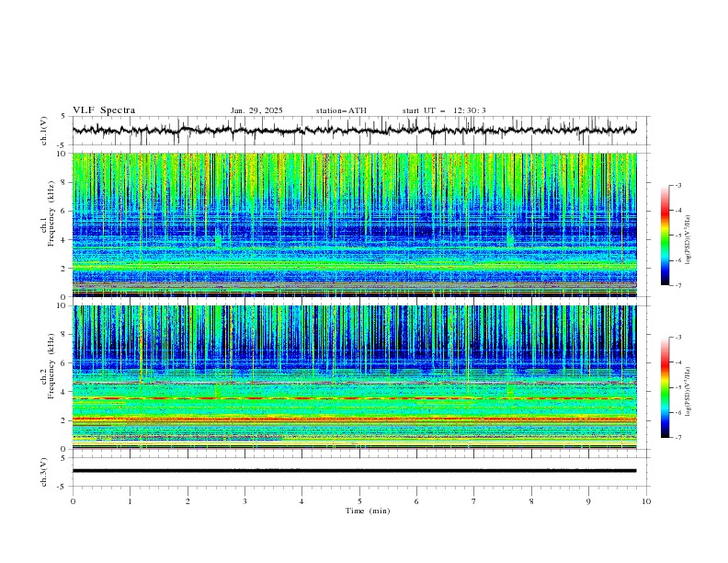728x563 pixels.
Task: Click inside the ch.1 spectrogram panel
Action: point(354,224)
